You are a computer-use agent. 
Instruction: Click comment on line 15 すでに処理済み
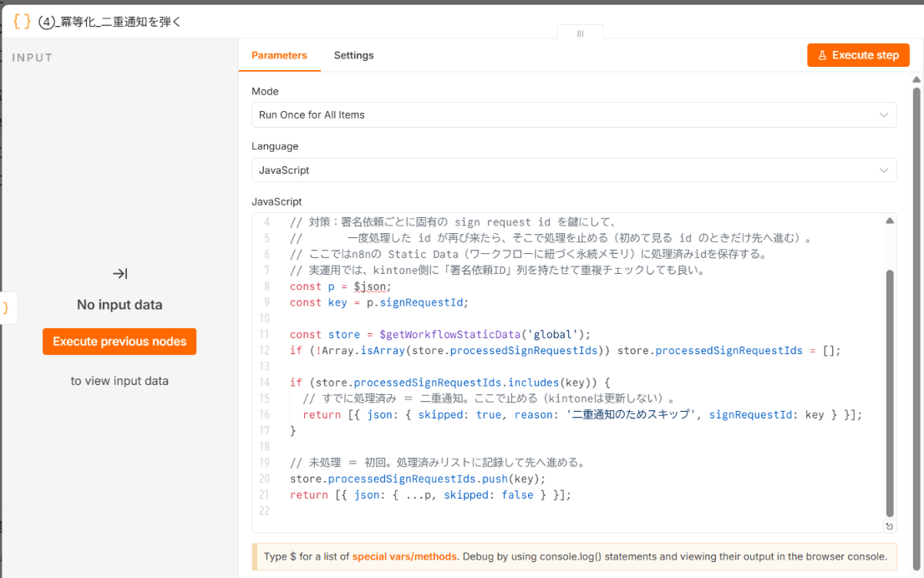(490, 399)
